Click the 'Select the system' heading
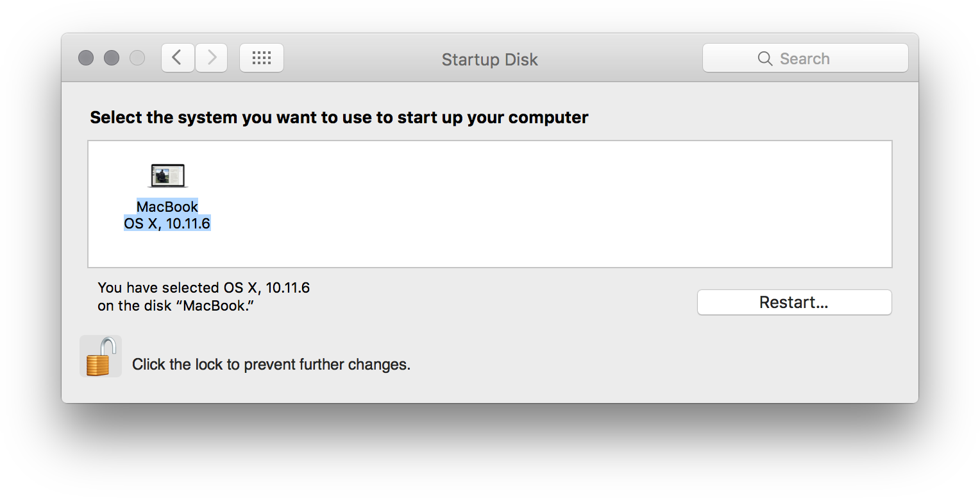Viewport: 980px width, 498px height. coord(339,117)
